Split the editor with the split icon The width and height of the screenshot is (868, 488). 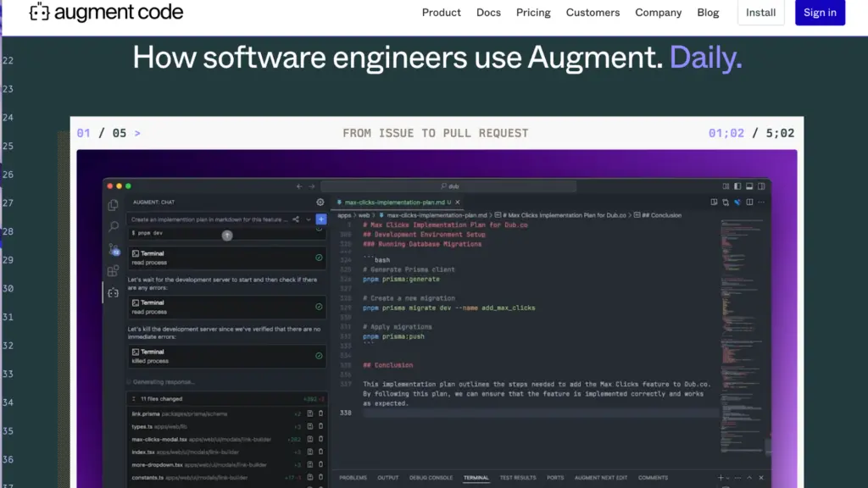749,202
